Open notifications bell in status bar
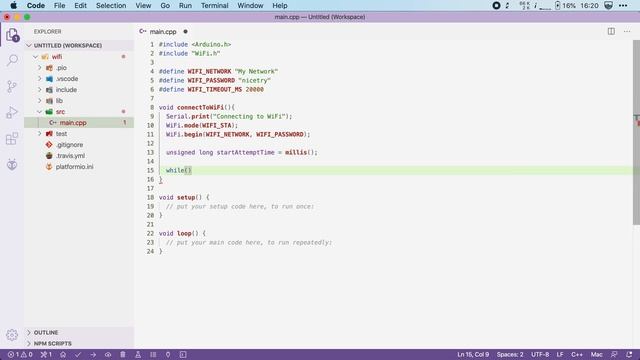This screenshot has width=640, height=360. (x=629, y=355)
